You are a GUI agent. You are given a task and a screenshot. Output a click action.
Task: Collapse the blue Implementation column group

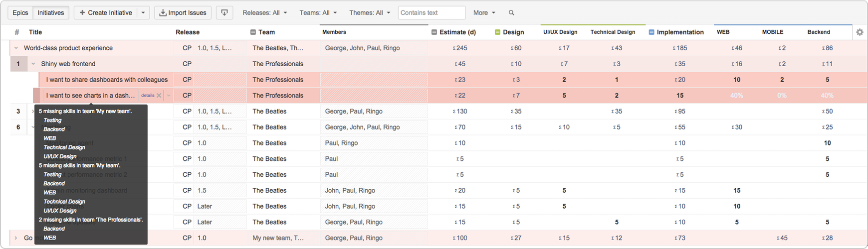pyautogui.click(x=651, y=32)
